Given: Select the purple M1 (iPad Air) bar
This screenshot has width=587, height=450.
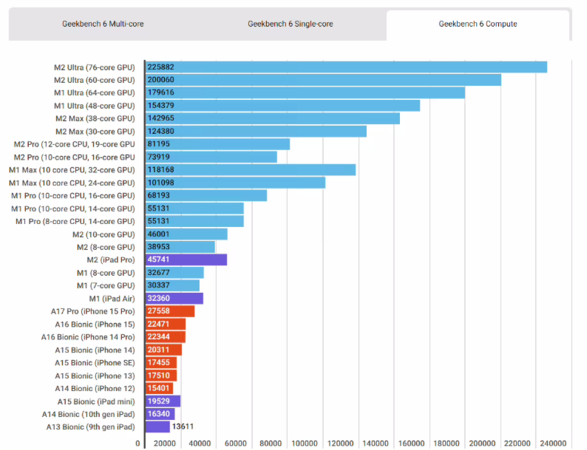Looking at the screenshot, I should point(174,298).
